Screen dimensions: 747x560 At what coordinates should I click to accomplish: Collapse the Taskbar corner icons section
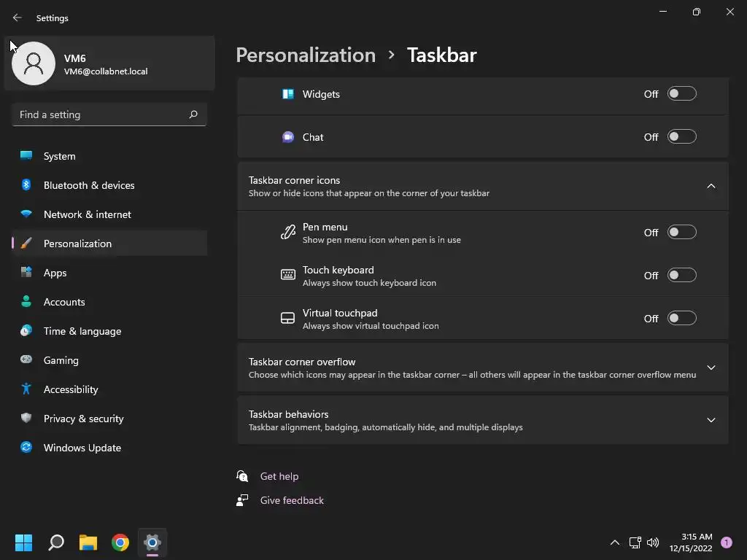point(711,186)
